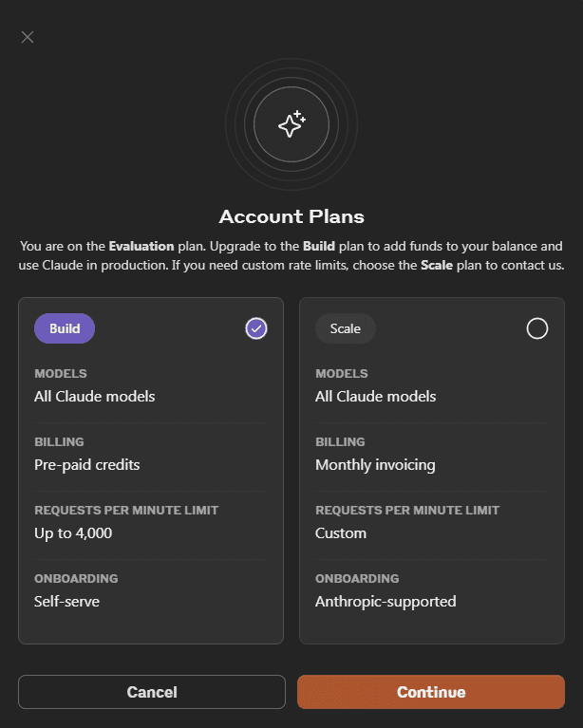The width and height of the screenshot is (583, 728).
Task: Click All Claude models in Build plan
Action: [94, 396]
